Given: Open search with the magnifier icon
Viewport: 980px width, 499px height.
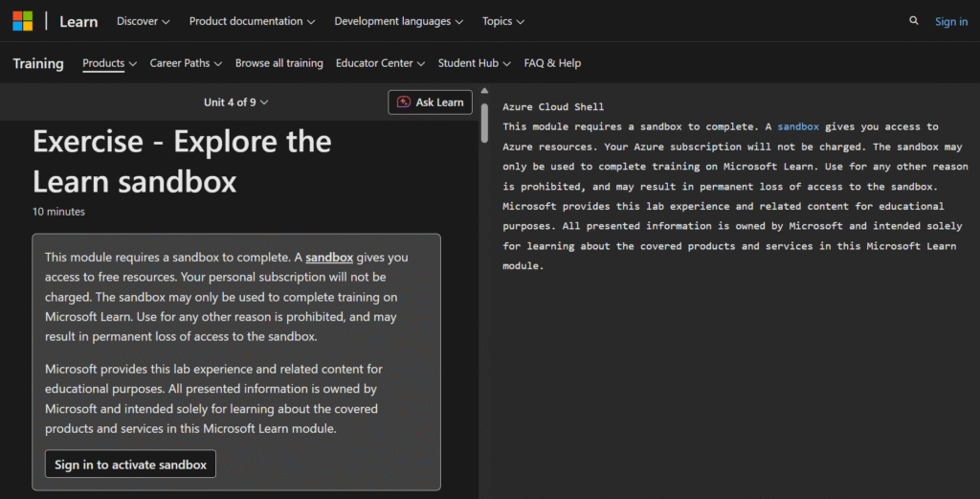Looking at the screenshot, I should (914, 21).
